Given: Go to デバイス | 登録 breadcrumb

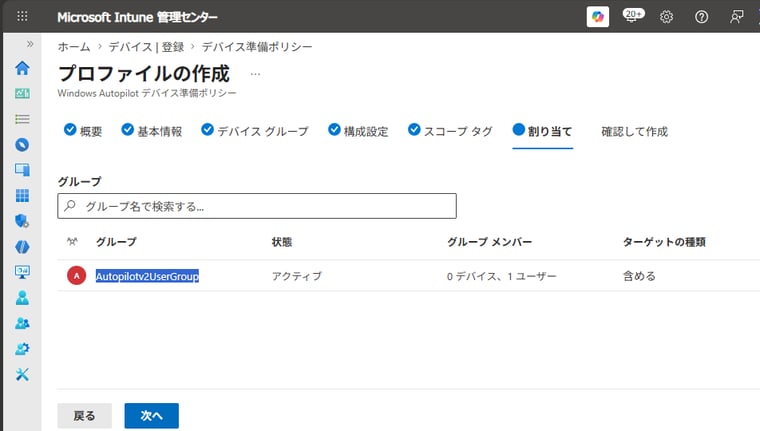Looking at the screenshot, I should (x=146, y=47).
